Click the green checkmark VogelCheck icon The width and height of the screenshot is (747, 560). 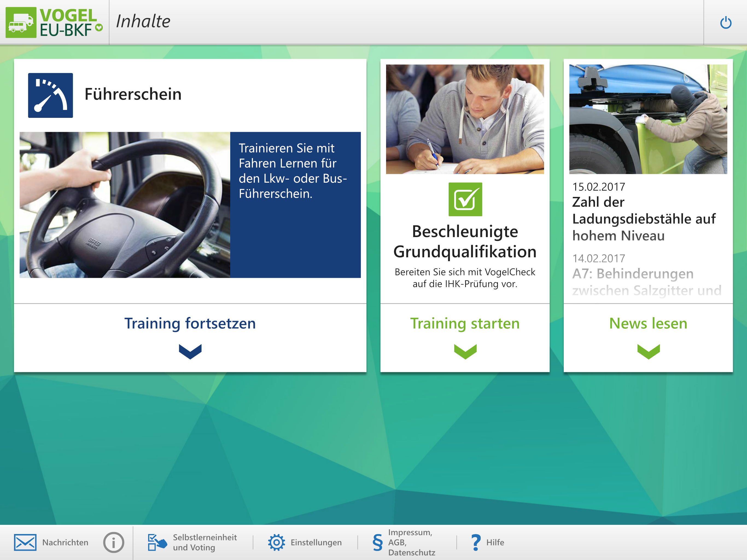[x=465, y=199]
